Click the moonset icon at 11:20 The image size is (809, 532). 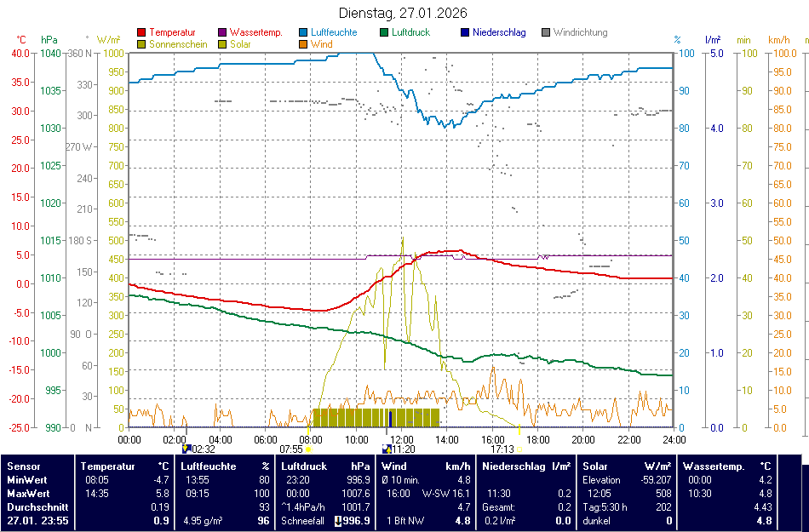386,449
